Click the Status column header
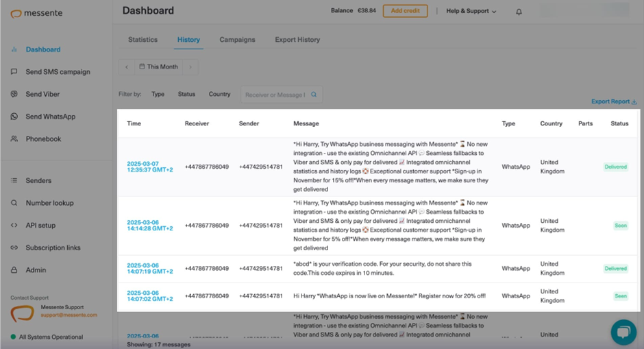This screenshot has width=644, height=349. [x=619, y=123]
